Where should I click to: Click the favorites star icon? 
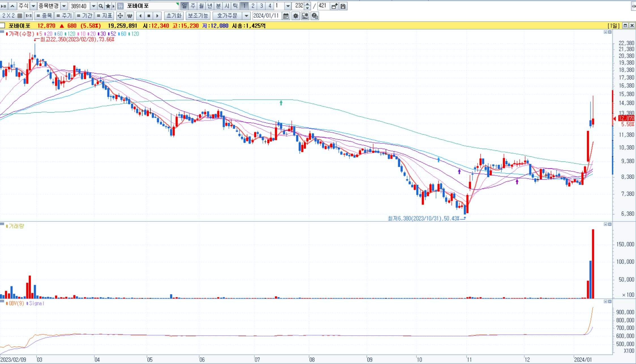pyautogui.click(x=108, y=6)
